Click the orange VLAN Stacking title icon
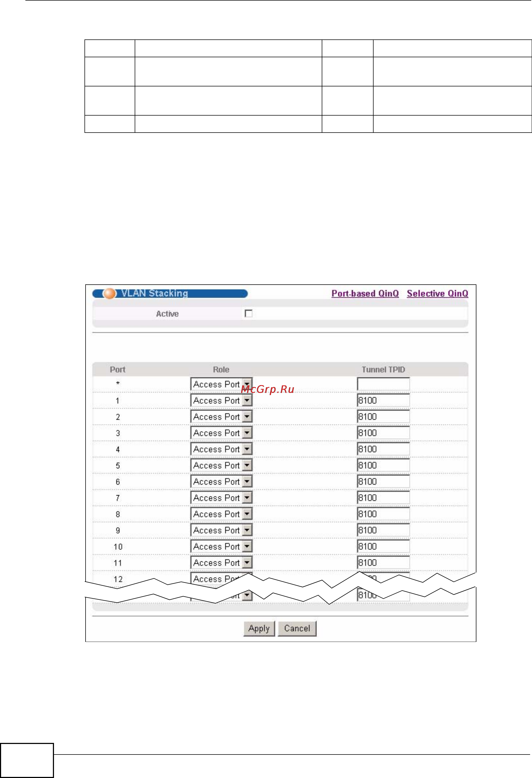This screenshot has width=532, height=778. tap(109, 294)
